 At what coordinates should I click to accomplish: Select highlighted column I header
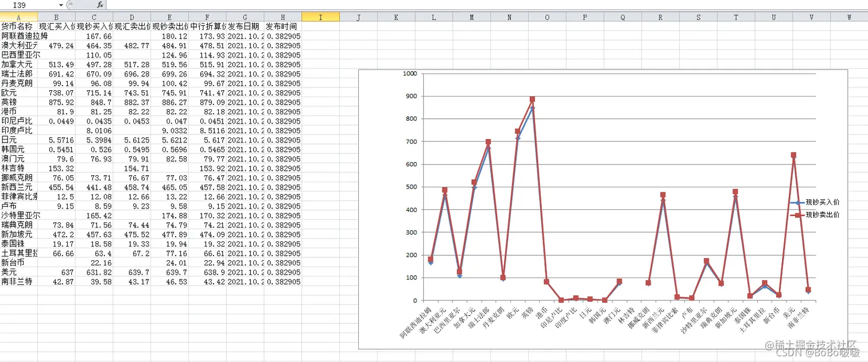click(x=320, y=17)
